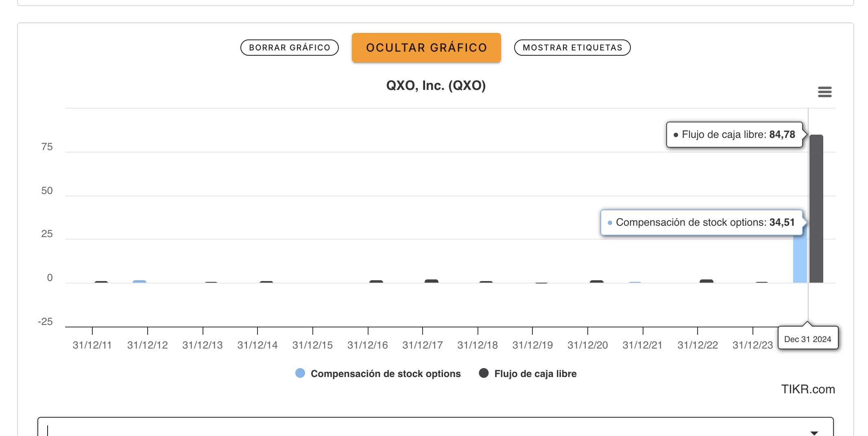The width and height of the screenshot is (868, 436).
Task: Click the Dec 31 2024 date tooltip
Action: click(808, 339)
